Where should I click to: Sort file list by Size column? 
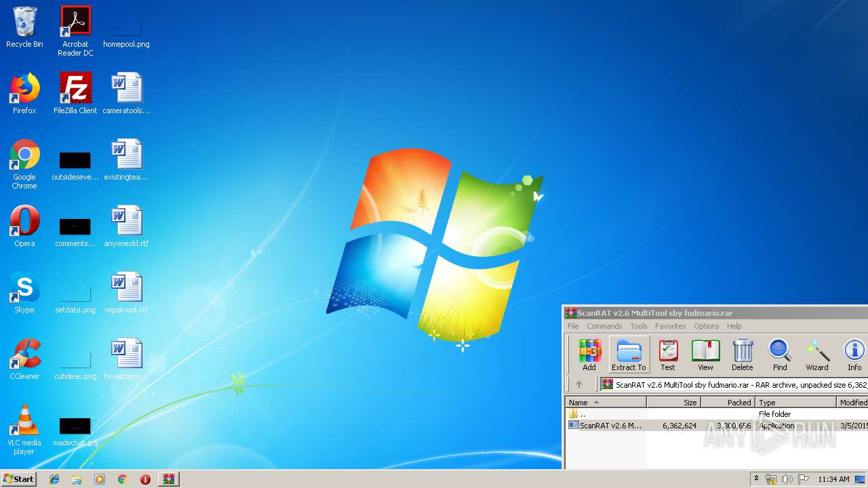(x=673, y=402)
